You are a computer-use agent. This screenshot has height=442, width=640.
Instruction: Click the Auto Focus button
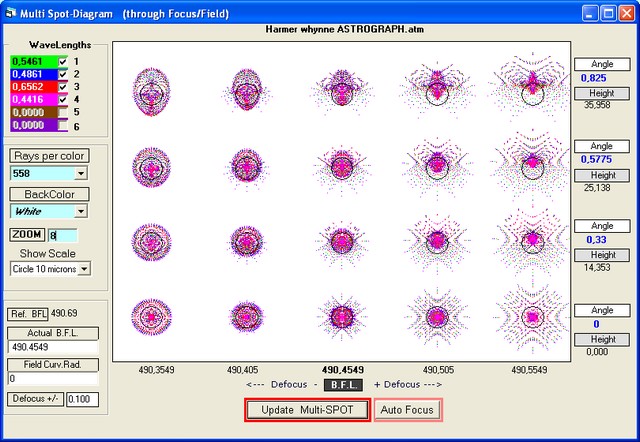click(407, 410)
